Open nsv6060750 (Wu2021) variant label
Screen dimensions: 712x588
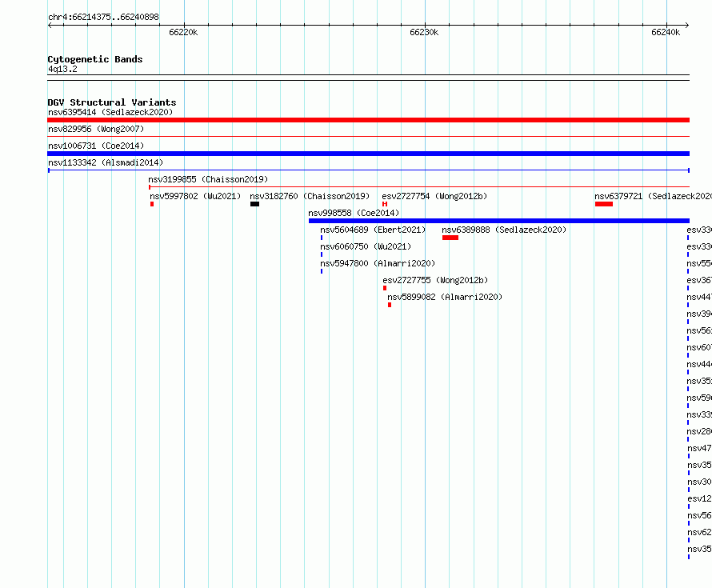pos(366,246)
